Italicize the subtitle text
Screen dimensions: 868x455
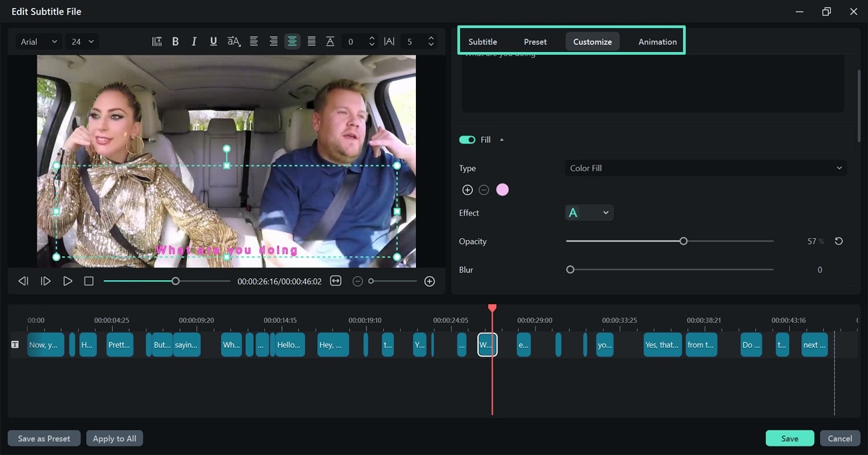click(x=194, y=41)
